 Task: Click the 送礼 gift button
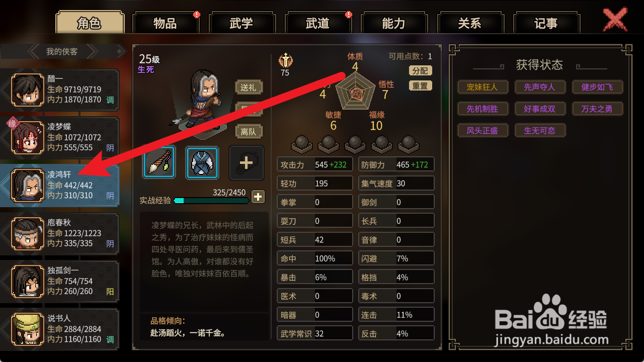point(249,87)
